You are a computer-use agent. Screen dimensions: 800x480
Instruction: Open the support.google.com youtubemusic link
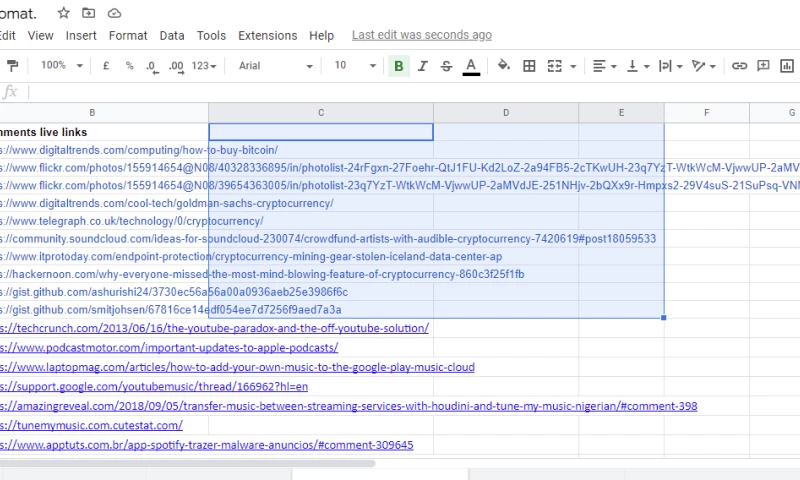154,387
